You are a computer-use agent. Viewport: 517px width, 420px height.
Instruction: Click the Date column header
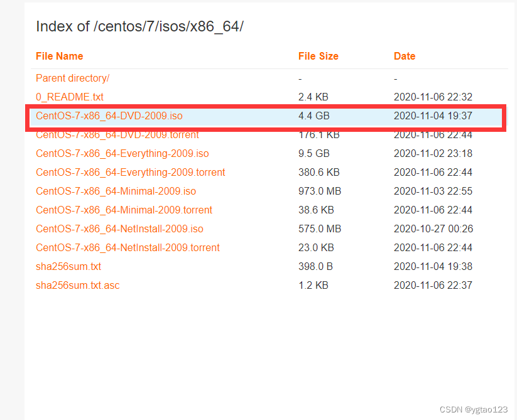pos(405,56)
